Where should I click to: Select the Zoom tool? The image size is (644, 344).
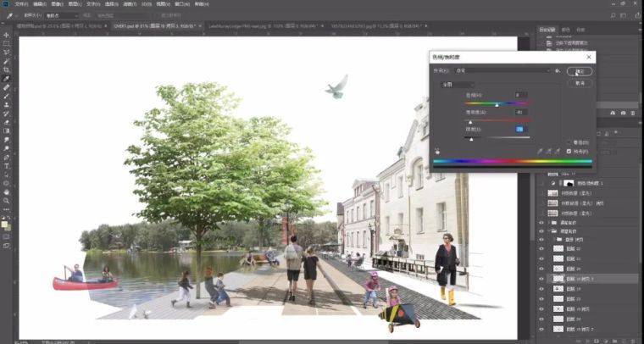pyautogui.click(x=6, y=201)
